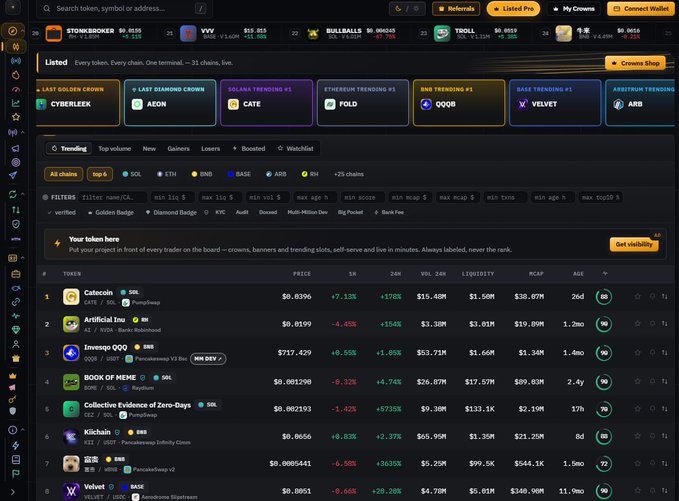Viewport: 679px width, 501px height.
Task: Click Catecoin's 88 score ring
Action: pyautogui.click(x=604, y=297)
